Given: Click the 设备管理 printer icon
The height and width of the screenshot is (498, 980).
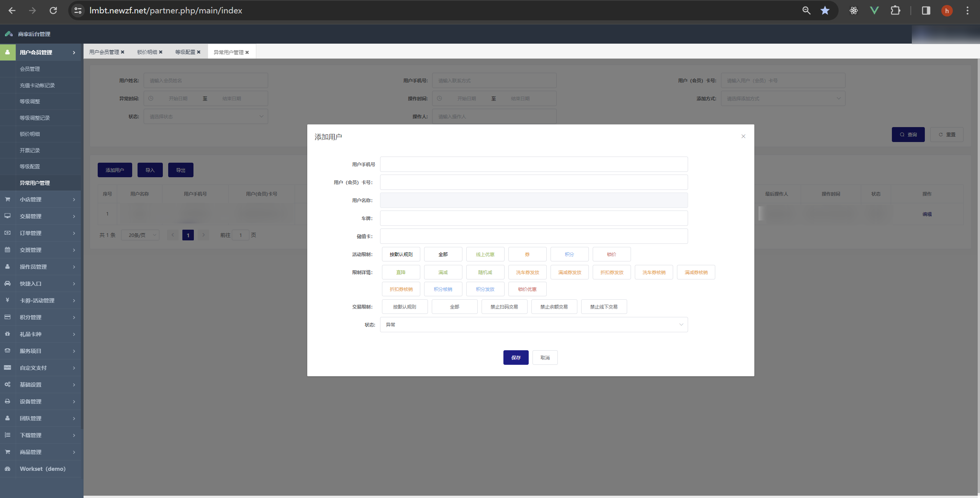Looking at the screenshot, I should 8,401.
